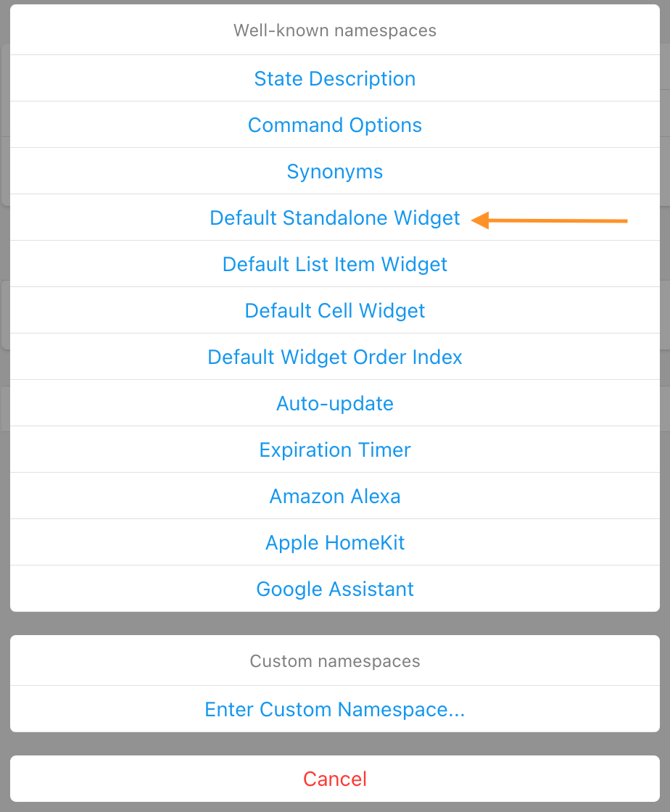The width and height of the screenshot is (670, 812).
Task: Click the Custom namespaces section header
Action: (335, 661)
